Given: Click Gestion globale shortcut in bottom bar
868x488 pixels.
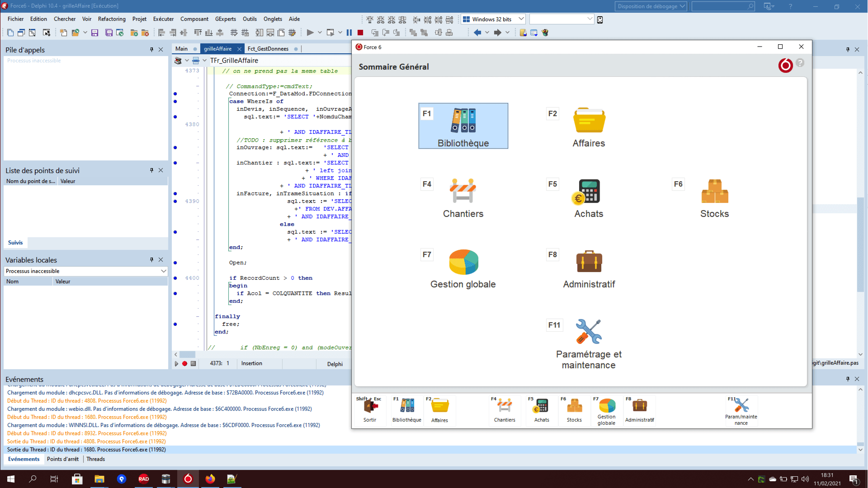Looking at the screenshot, I should click(607, 411).
